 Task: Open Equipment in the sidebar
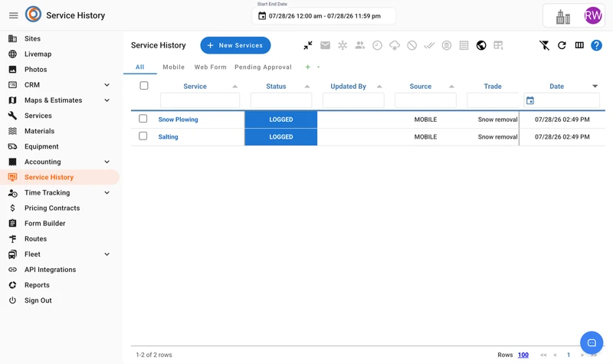(41, 146)
